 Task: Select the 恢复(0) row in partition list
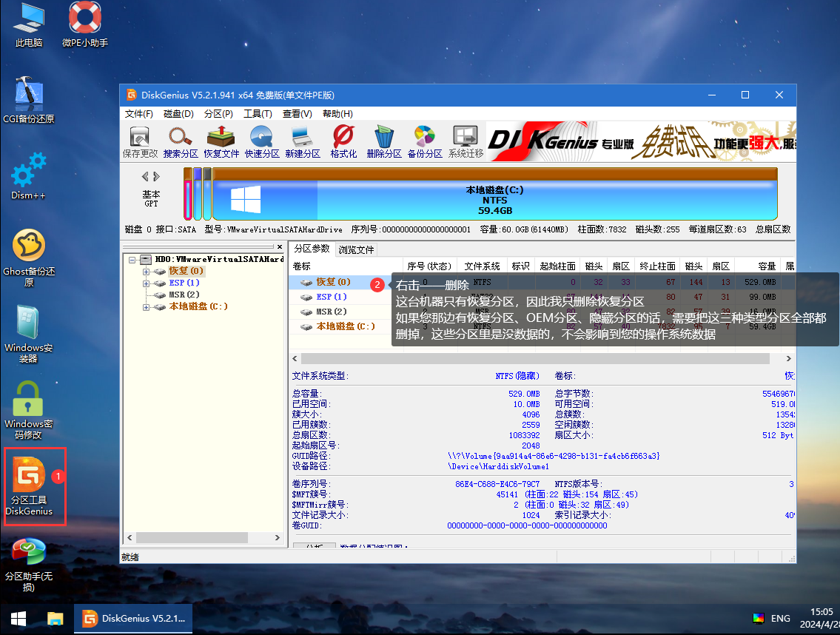pyautogui.click(x=333, y=282)
